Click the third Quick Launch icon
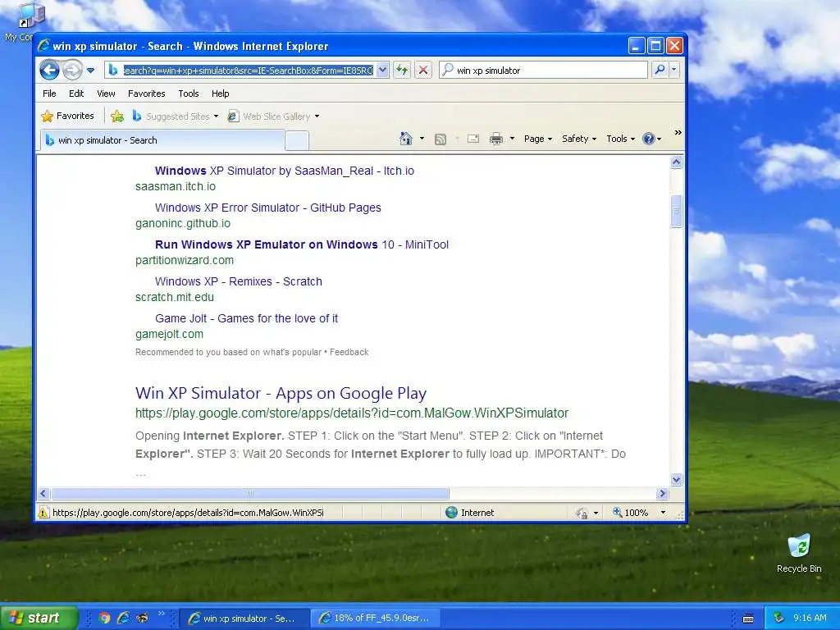Viewport: 840px width, 630px height. (x=142, y=618)
